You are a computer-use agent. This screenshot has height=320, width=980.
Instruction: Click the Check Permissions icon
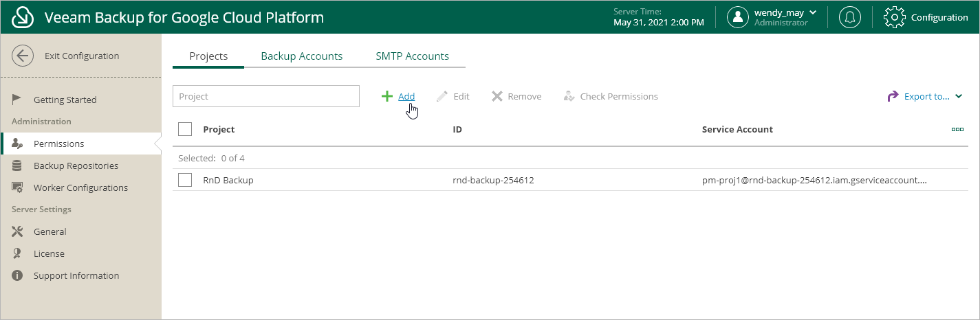569,96
